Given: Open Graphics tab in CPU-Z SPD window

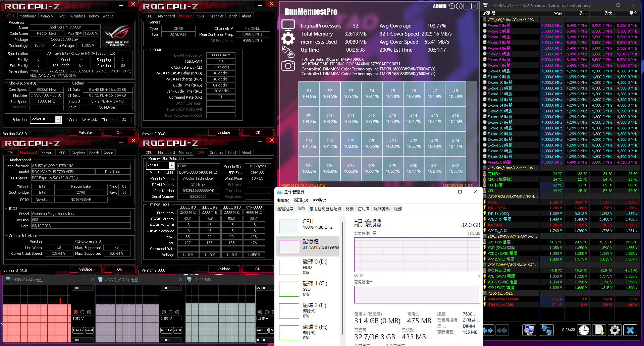Looking at the screenshot, I should point(217,153).
